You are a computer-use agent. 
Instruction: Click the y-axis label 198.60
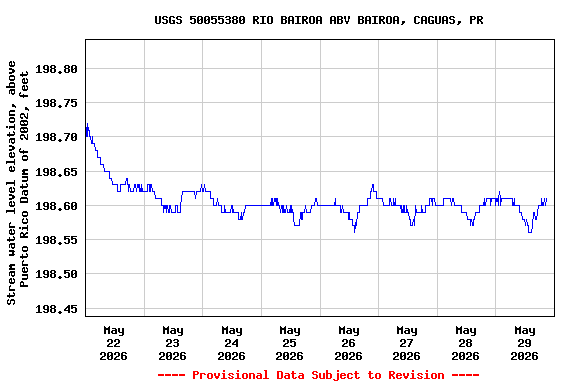56,206
